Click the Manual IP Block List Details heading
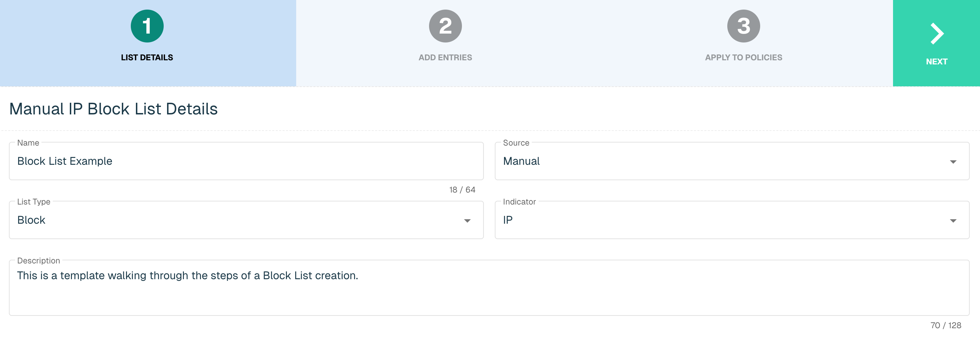The height and width of the screenshot is (346, 980). [113, 109]
